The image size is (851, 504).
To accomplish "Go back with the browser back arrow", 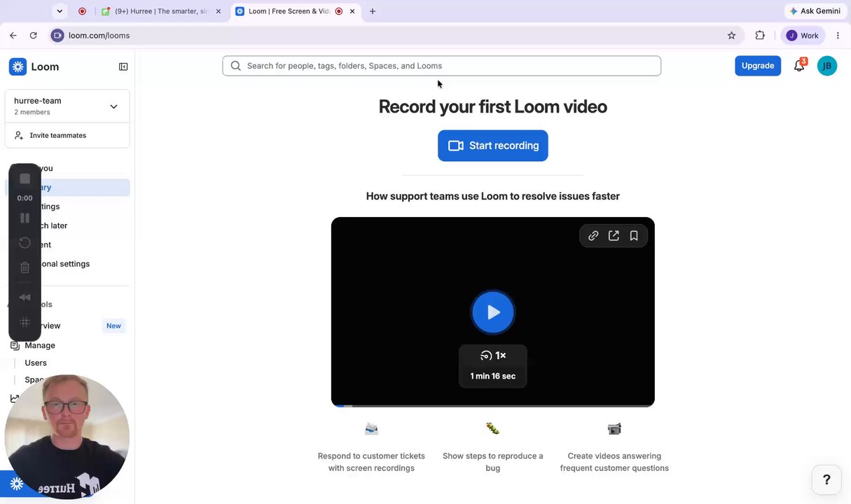I will pos(13,36).
